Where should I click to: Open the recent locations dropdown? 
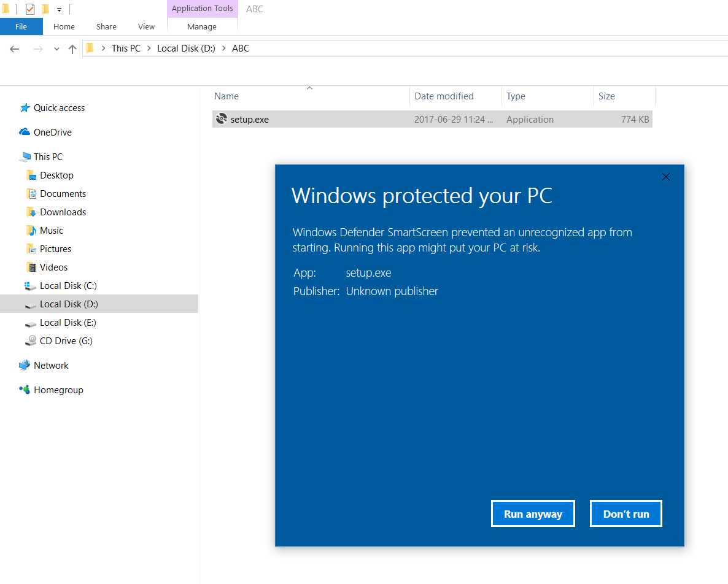click(56, 48)
